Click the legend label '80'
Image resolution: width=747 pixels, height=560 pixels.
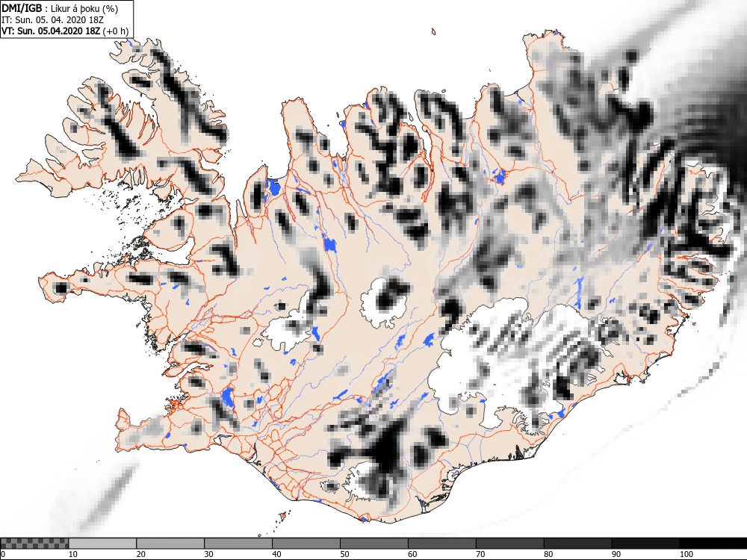pos(548,554)
